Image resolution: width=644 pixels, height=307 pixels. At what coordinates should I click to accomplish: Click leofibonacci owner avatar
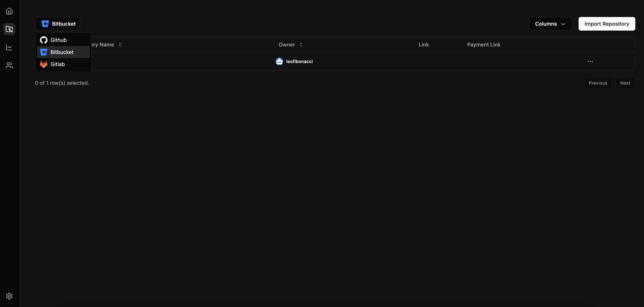(279, 61)
